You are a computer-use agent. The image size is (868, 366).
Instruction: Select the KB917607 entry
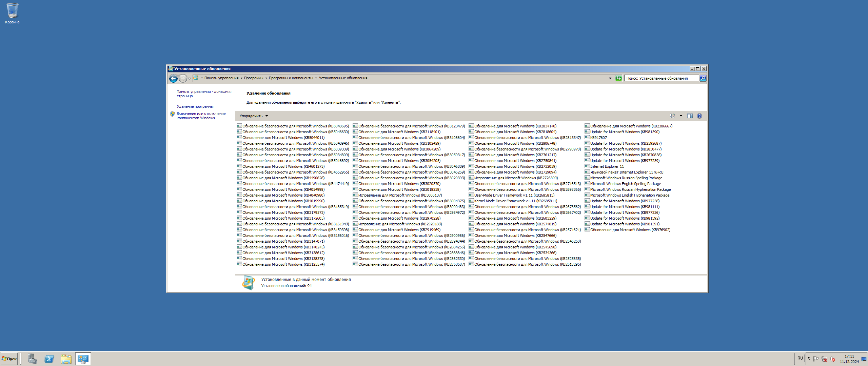pos(596,138)
